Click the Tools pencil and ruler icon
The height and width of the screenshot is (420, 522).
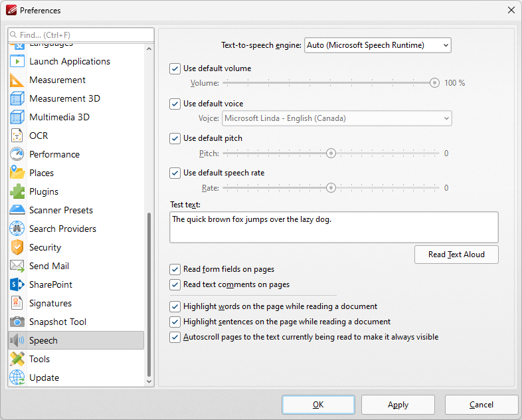click(17, 359)
